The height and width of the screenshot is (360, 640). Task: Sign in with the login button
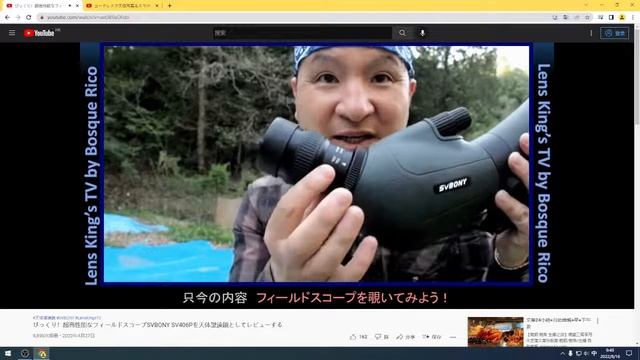click(x=614, y=33)
